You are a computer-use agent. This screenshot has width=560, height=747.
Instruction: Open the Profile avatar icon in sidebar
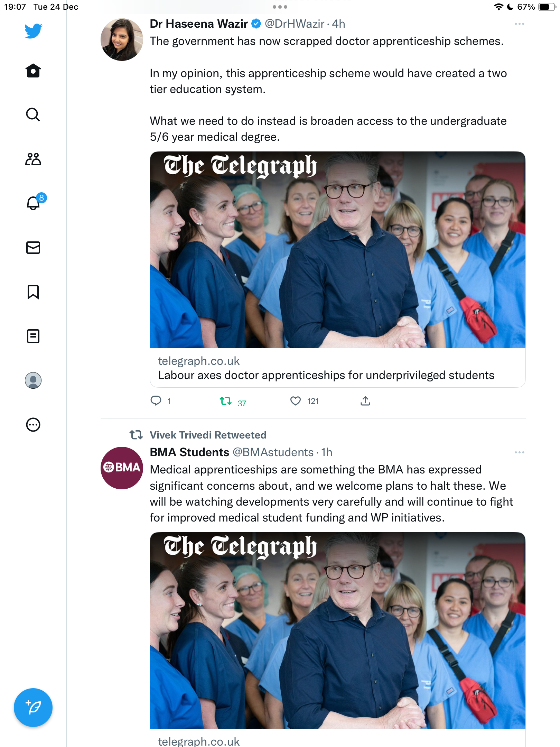point(33,380)
